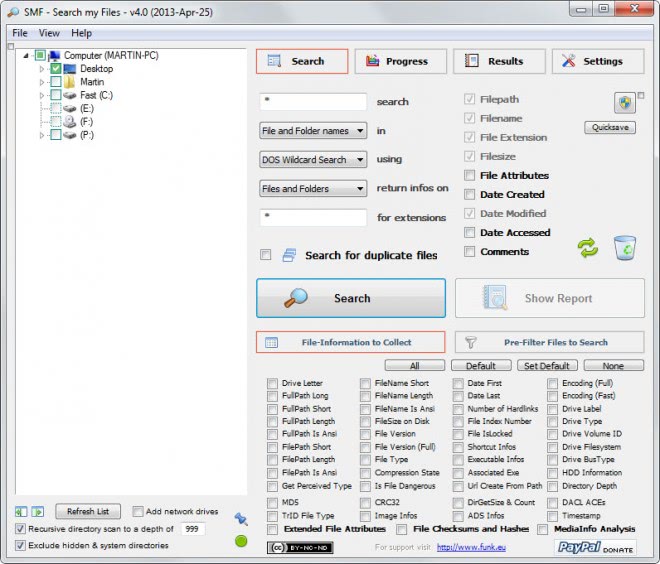
Task: Click the admin shield icon above Quicksave
Action: coord(625,103)
